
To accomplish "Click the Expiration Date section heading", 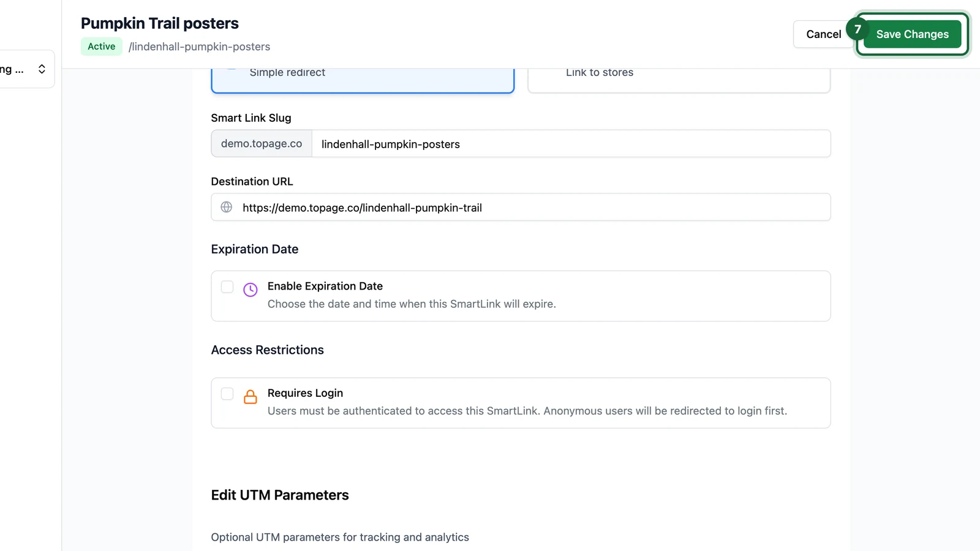I will 255,249.
